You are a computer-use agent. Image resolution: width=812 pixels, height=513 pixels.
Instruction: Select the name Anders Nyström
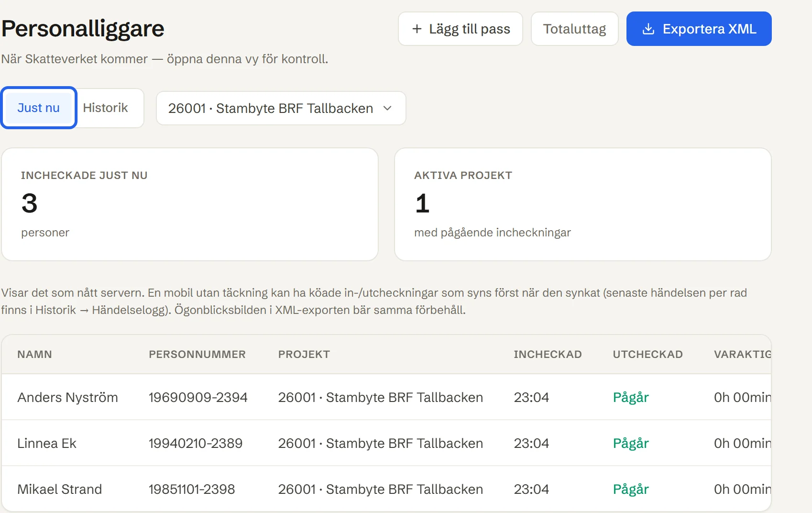click(x=67, y=397)
